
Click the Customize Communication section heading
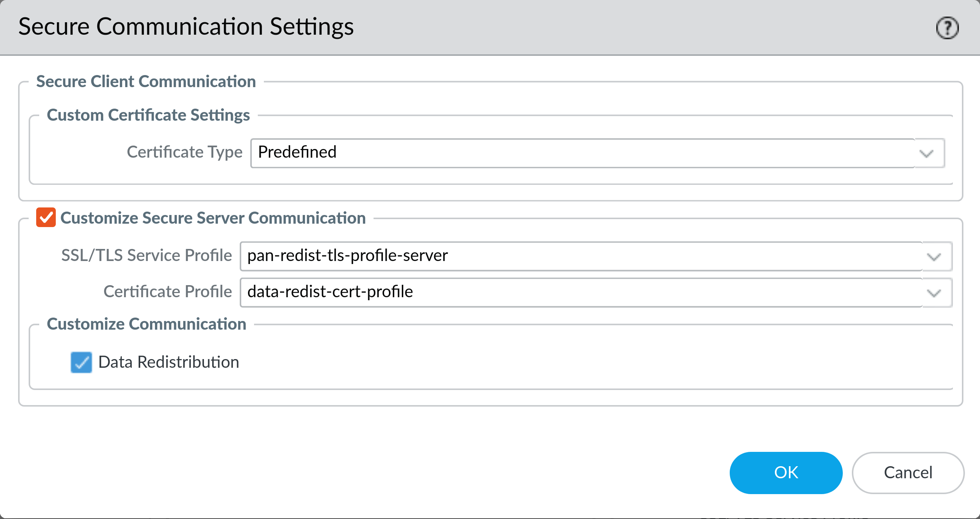147,324
